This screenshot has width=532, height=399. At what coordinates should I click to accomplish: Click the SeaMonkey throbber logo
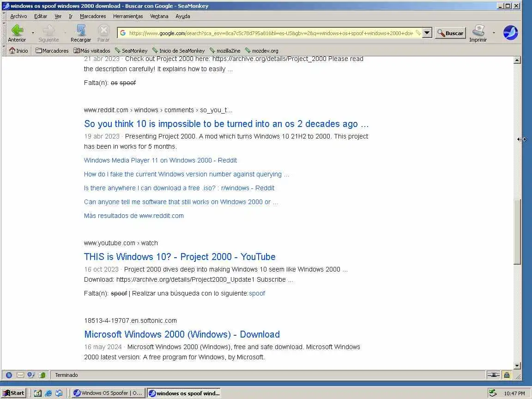510,33
